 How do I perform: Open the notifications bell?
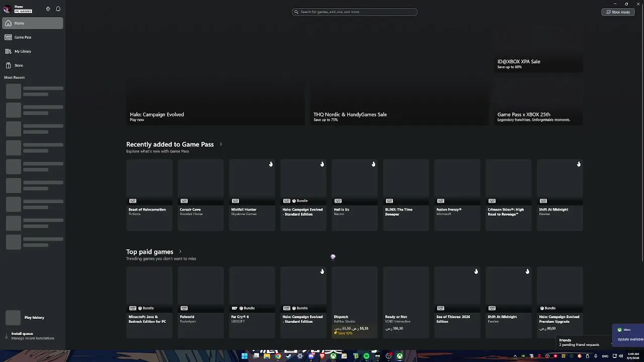click(58, 9)
